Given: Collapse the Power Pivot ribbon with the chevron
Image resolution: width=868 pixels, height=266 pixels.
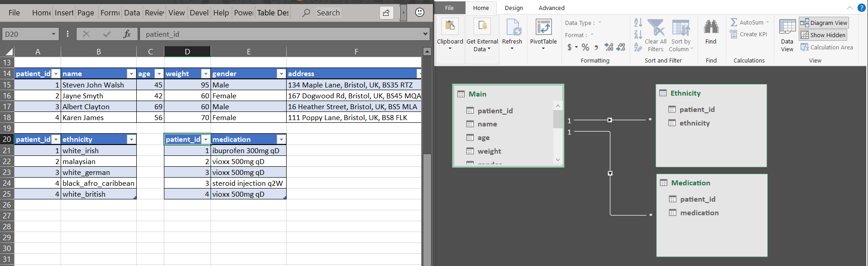Looking at the screenshot, I should 849,8.
